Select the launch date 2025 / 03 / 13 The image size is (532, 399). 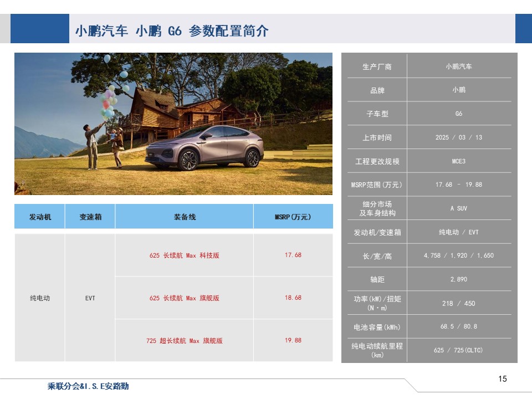pyautogui.click(x=459, y=137)
